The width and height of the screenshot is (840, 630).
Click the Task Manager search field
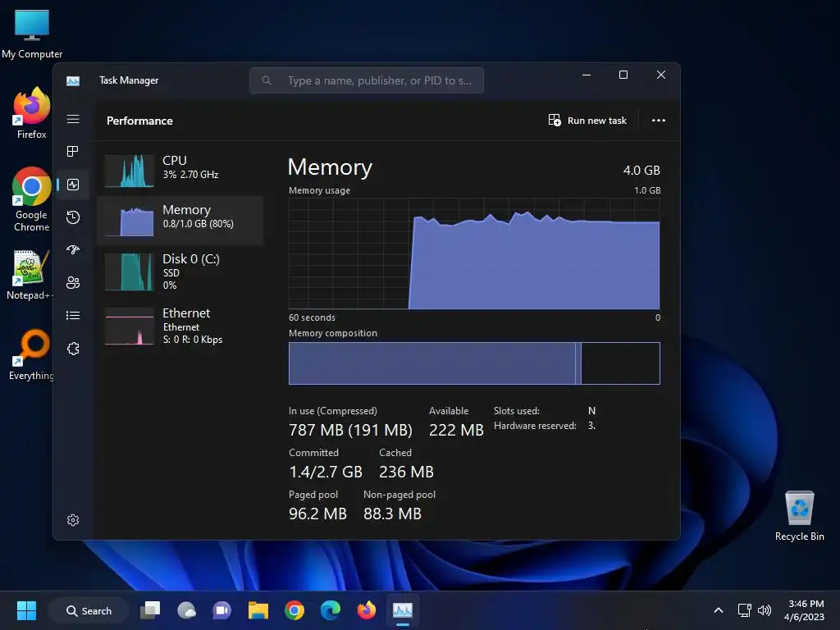tap(367, 80)
